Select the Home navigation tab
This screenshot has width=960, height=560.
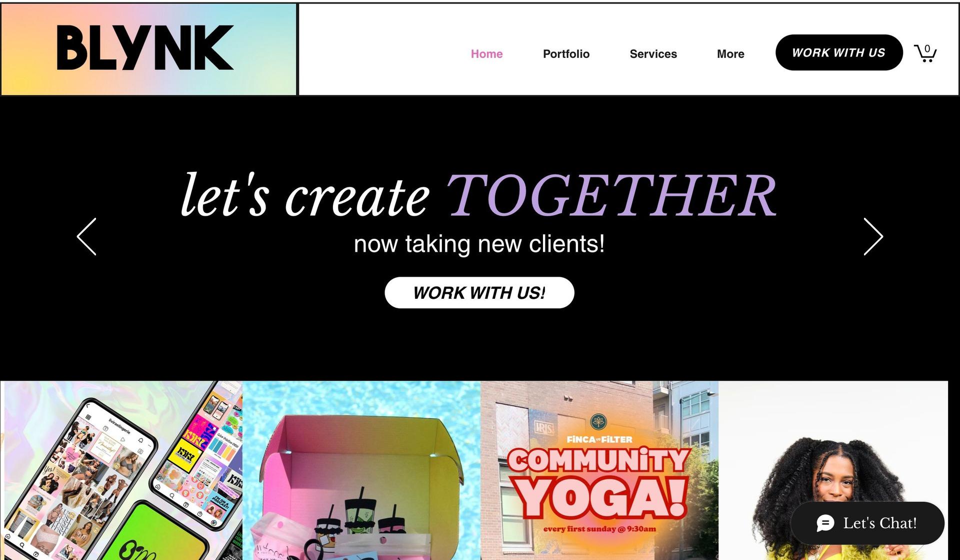coord(486,53)
